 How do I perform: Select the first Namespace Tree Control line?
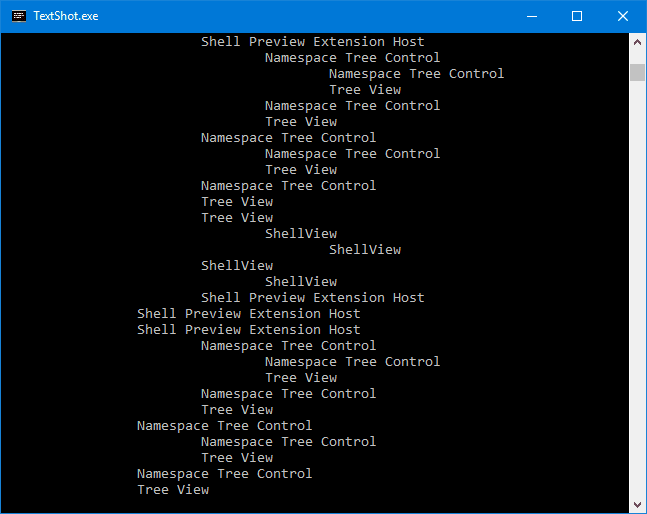pyautogui.click(x=352, y=58)
